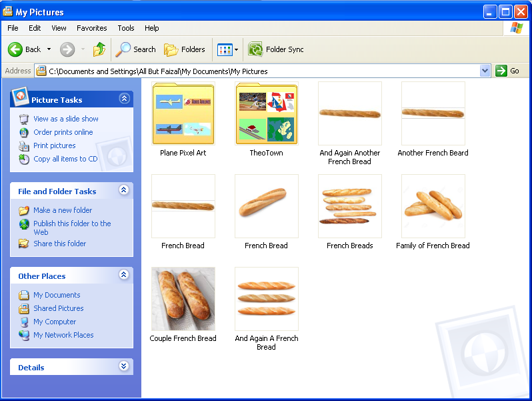This screenshot has height=401, width=532.
Task: Click the Share this folder icon
Action: [24, 244]
